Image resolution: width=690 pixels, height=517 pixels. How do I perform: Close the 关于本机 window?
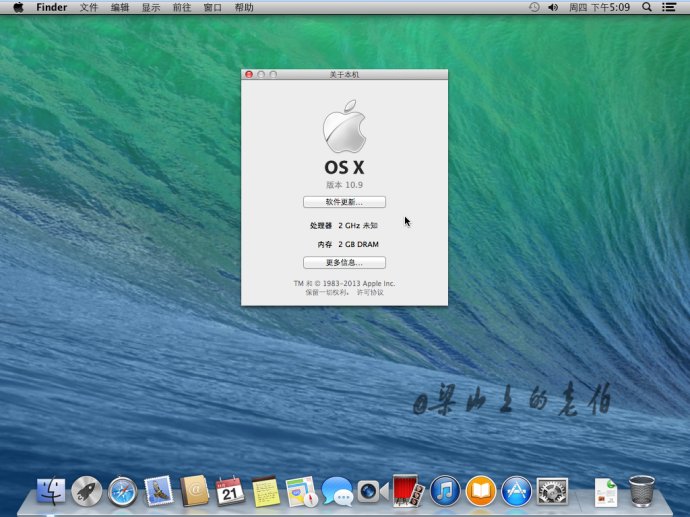pyautogui.click(x=249, y=74)
